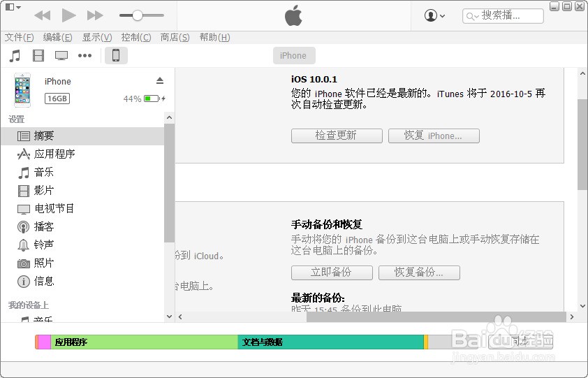Switch to Movies library icon
The width and height of the screenshot is (588, 378).
[38, 56]
